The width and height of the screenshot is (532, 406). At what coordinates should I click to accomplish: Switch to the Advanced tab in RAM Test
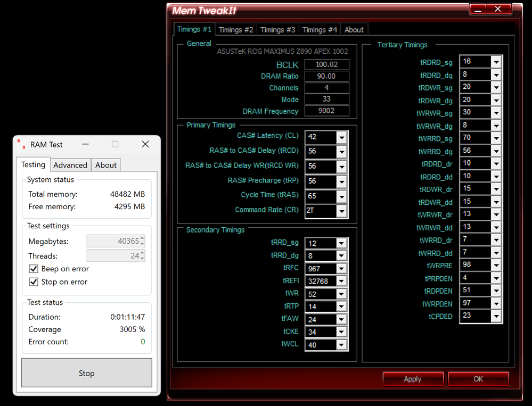click(x=70, y=165)
